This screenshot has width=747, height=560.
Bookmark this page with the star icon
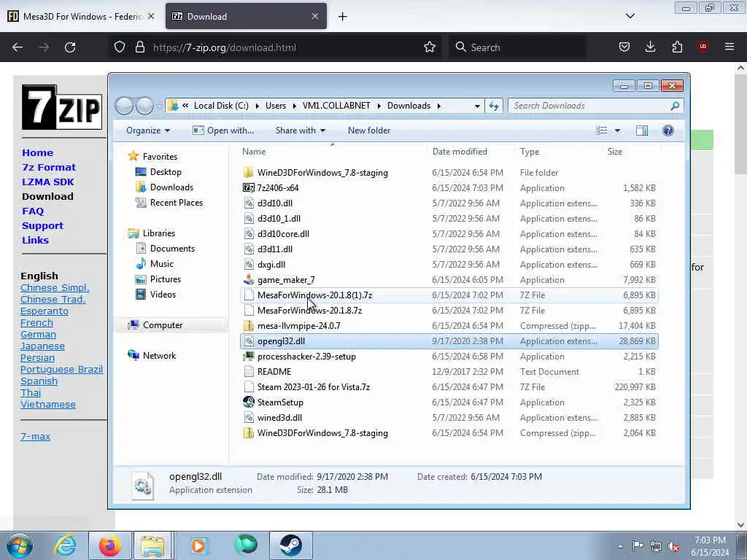(430, 47)
